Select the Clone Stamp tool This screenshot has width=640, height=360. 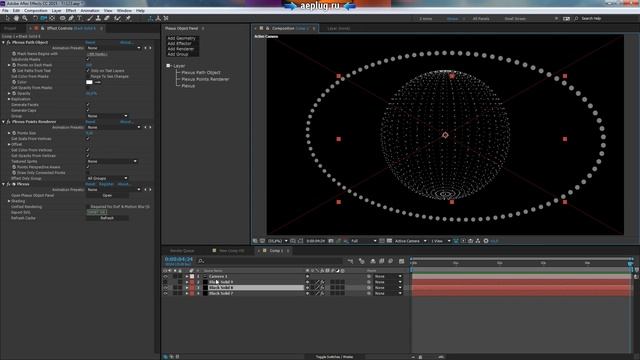(x=98, y=18)
